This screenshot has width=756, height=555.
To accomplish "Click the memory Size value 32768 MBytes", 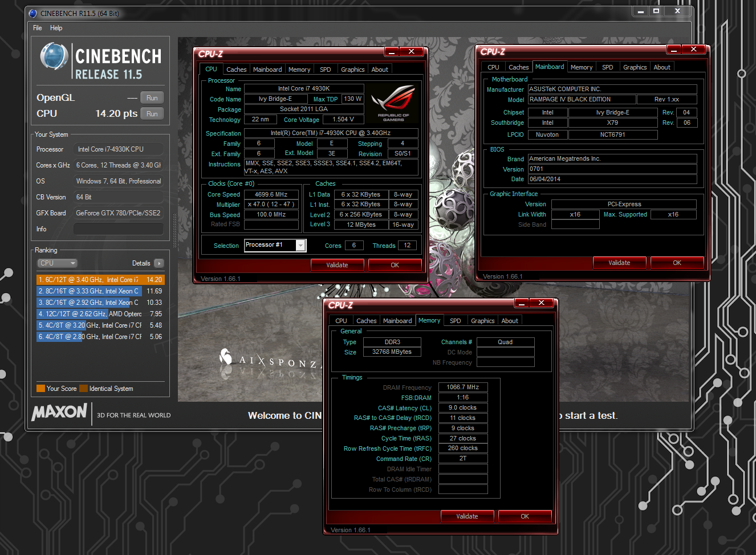I will pos(392,352).
